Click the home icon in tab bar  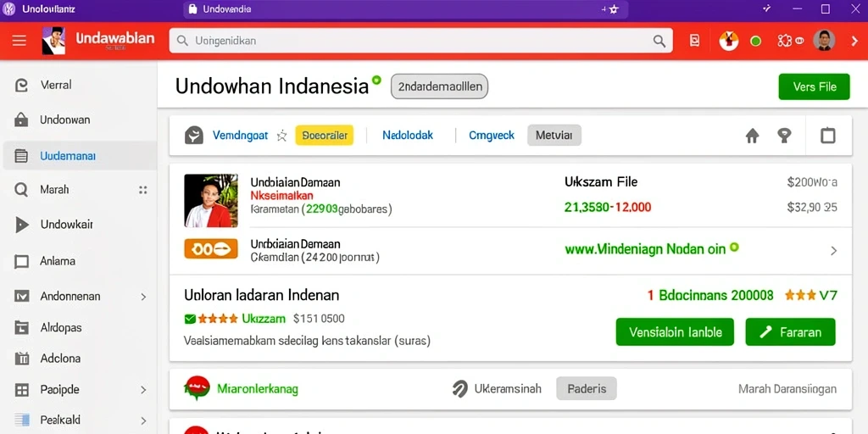[x=752, y=136]
